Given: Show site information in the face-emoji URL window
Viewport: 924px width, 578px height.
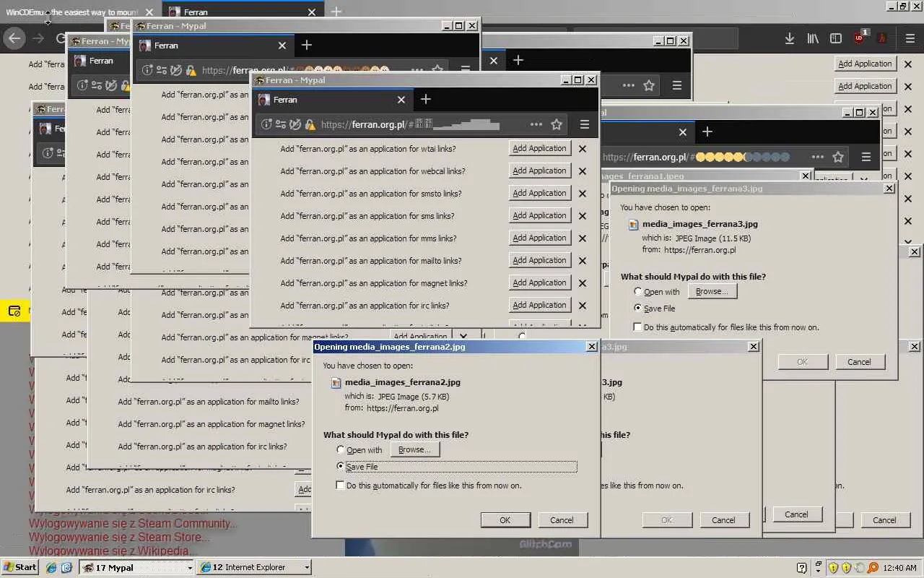Looking at the screenshot, I should tap(147, 70).
